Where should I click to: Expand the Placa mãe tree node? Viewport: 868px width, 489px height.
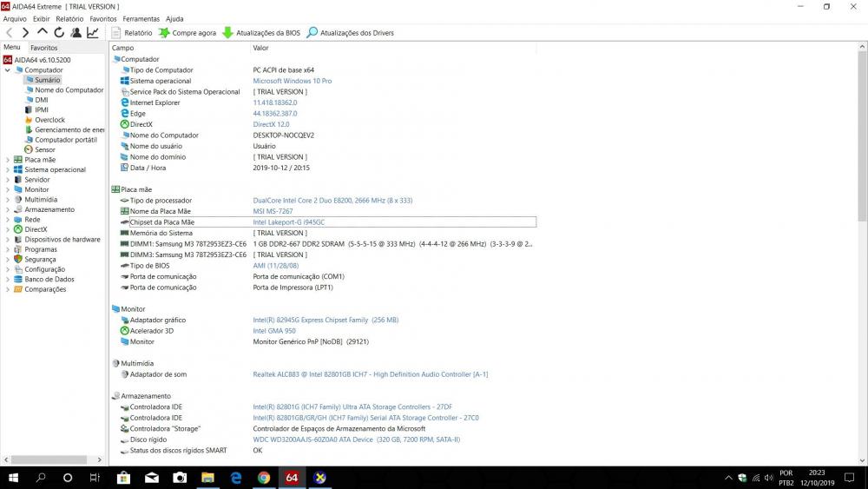[x=7, y=160]
